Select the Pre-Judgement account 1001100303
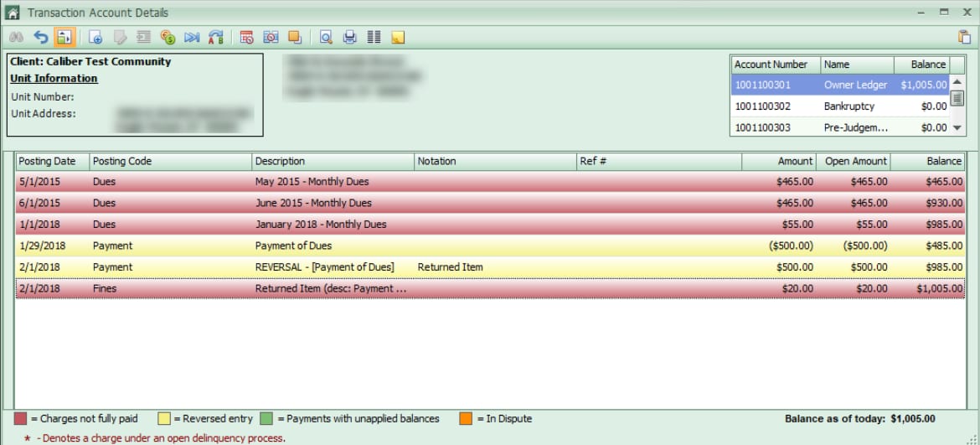 tap(840, 127)
